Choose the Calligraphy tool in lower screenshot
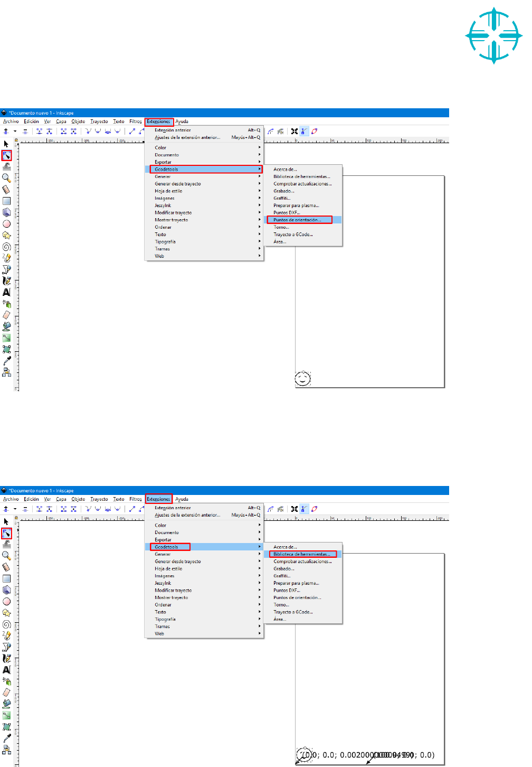Viewport: 532px width, 767px height. coord(6,658)
